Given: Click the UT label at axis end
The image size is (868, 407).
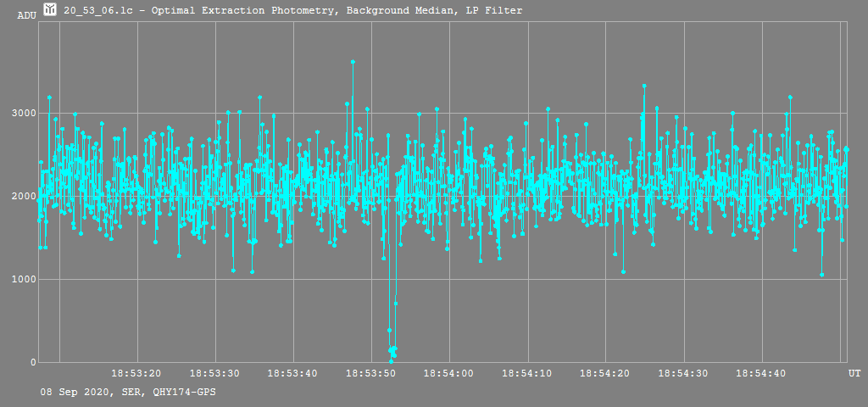Looking at the screenshot, I should 854,374.
